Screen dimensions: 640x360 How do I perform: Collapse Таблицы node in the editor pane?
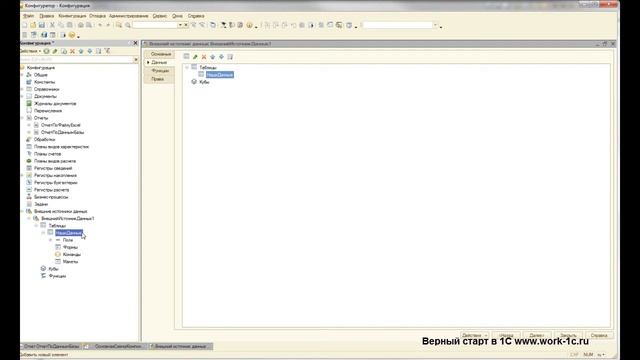point(187,67)
